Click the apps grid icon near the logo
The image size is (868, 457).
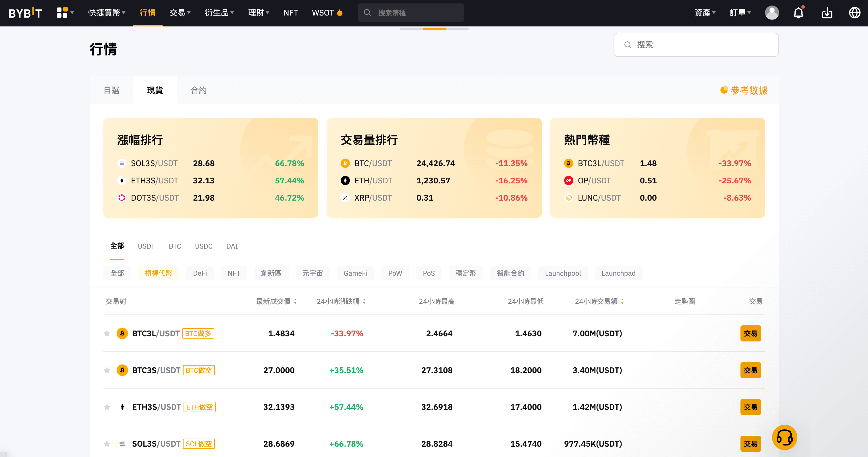[x=62, y=13]
